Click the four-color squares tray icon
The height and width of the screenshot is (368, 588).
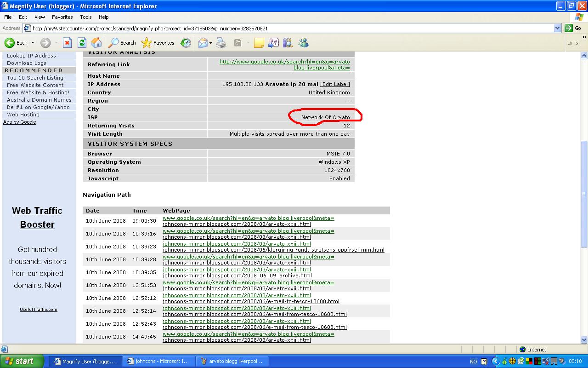click(529, 362)
